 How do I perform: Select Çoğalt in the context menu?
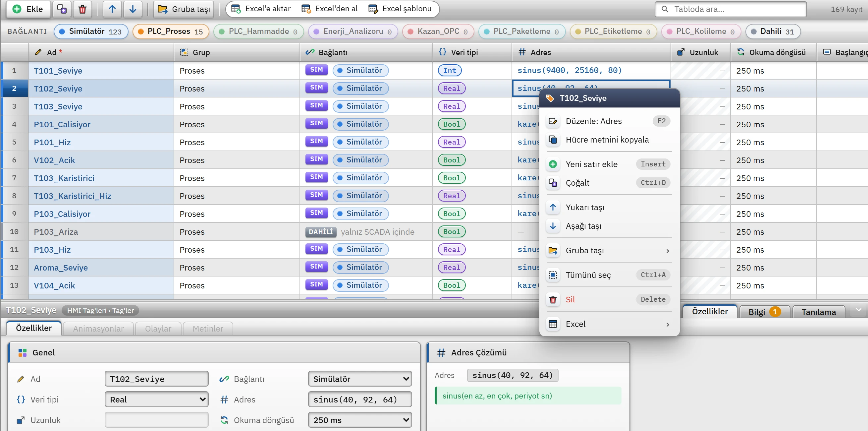(609, 183)
